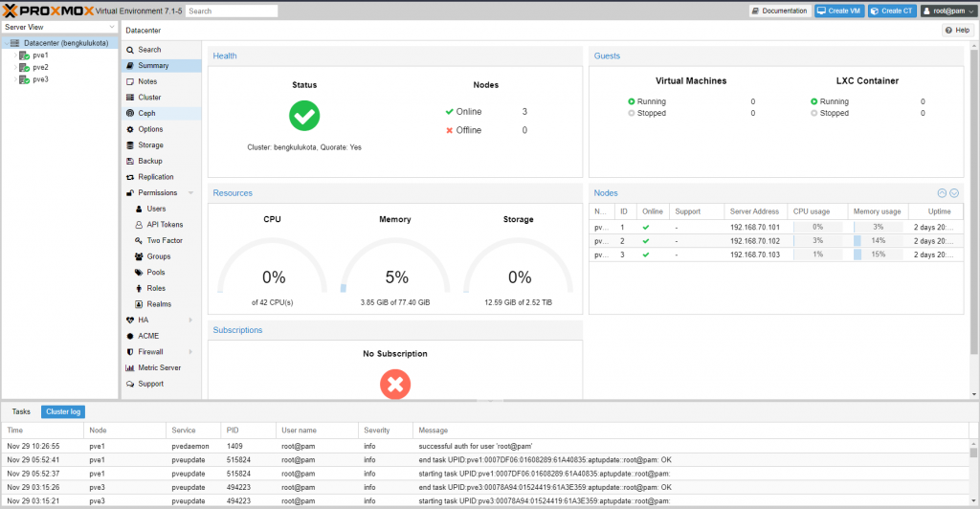The width and height of the screenshot is (980, 509).
Task: Select log row Nov 29 05:52:41
Action: point(485,460)
